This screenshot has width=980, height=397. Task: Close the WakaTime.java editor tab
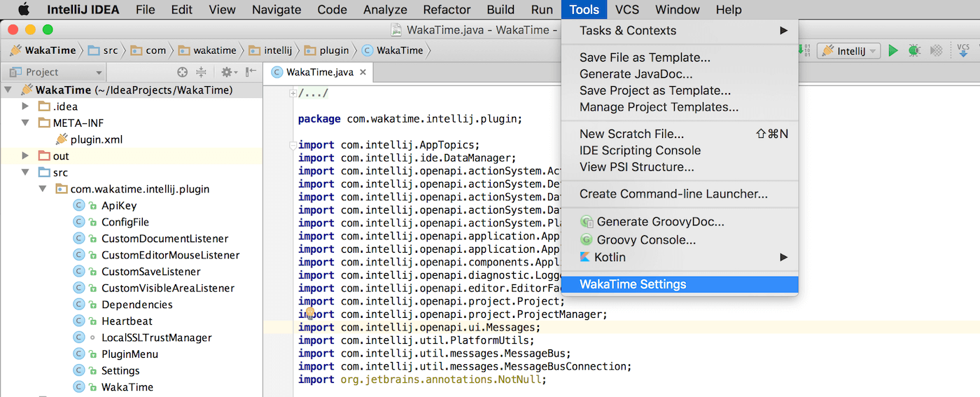pos(364,72)
